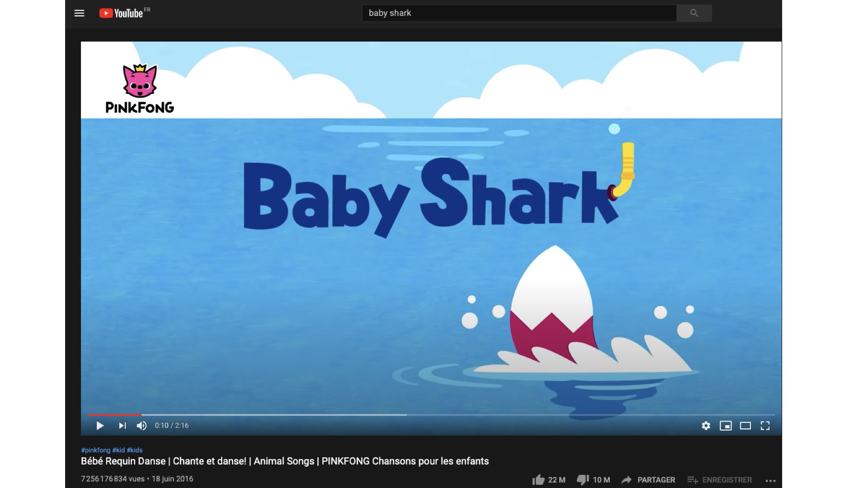The width and height of the screenshot is (868, 488).
Task: Click the 0:10 / 2:16 time display
Action: 172,426
